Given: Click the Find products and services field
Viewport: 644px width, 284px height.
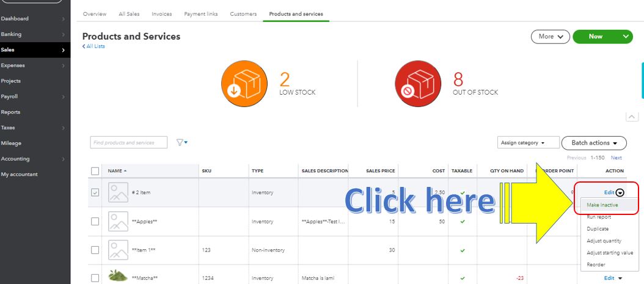Looking at the screenshot, I should (x=130, y=142).
